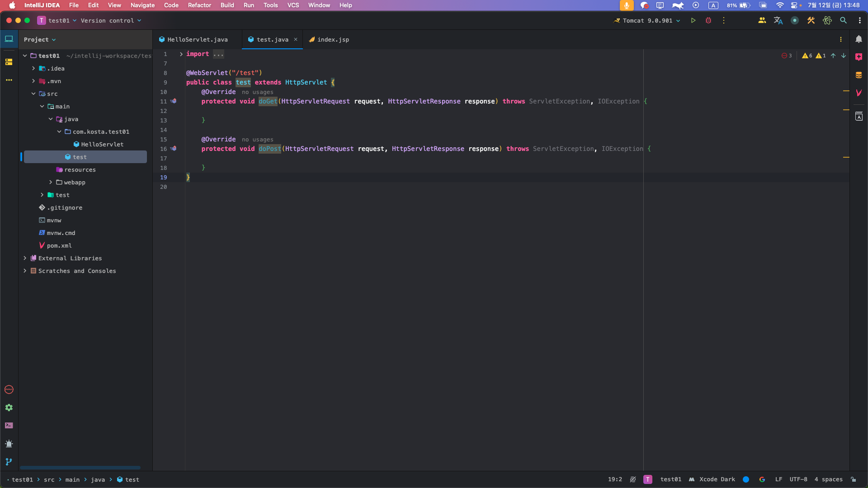The image size is (868, 488).
Task: Expand the External Libraries node
Action: click(25, 258)
